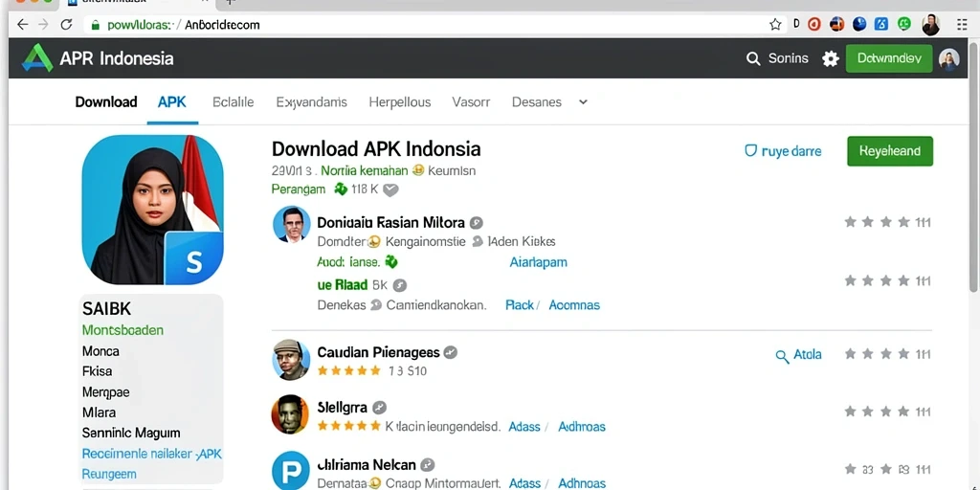Click the green Dcłwandiey header button
Image resolution: width=980 pixels, height=490 pixels.
[889, 58]
